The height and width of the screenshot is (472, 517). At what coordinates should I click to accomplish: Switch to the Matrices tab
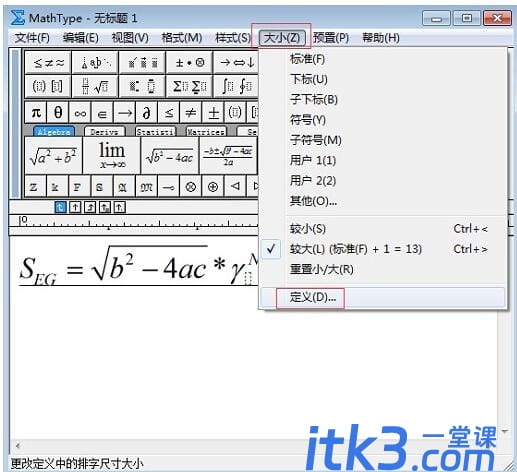click(x=206, y=131)
